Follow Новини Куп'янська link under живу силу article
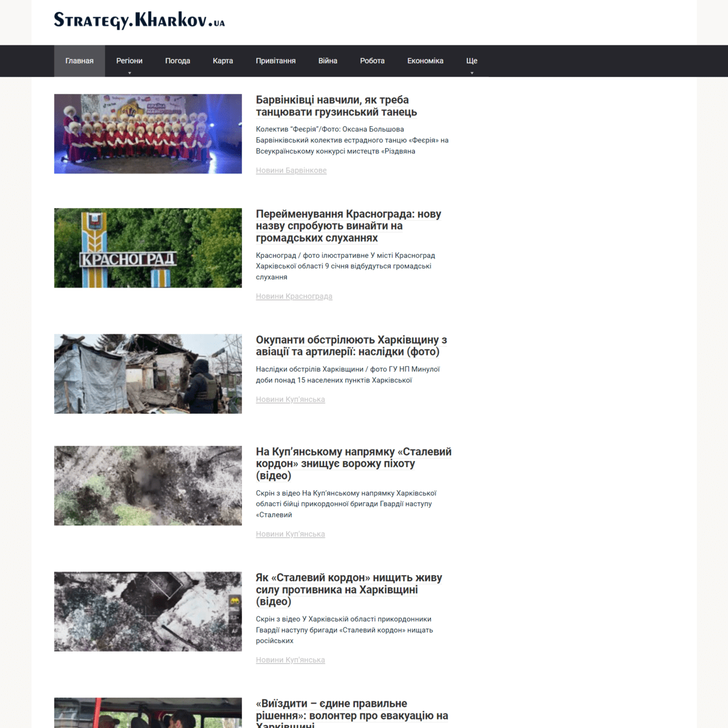 291,660
